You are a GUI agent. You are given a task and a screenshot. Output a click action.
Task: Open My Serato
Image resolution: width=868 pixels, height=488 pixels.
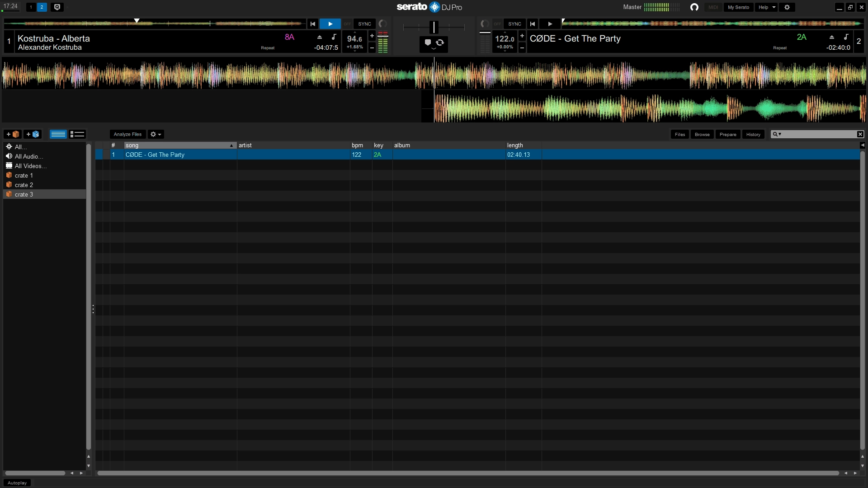click(738, 7)
